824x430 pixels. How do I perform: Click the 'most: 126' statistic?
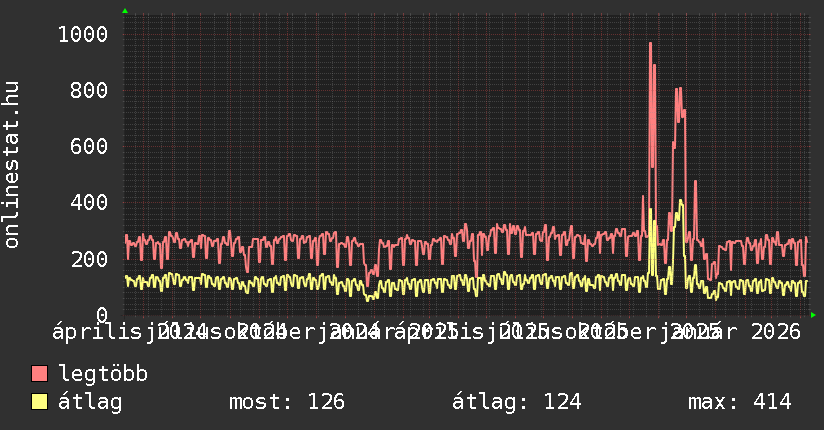pyautogui.click(x=287, y=403)
